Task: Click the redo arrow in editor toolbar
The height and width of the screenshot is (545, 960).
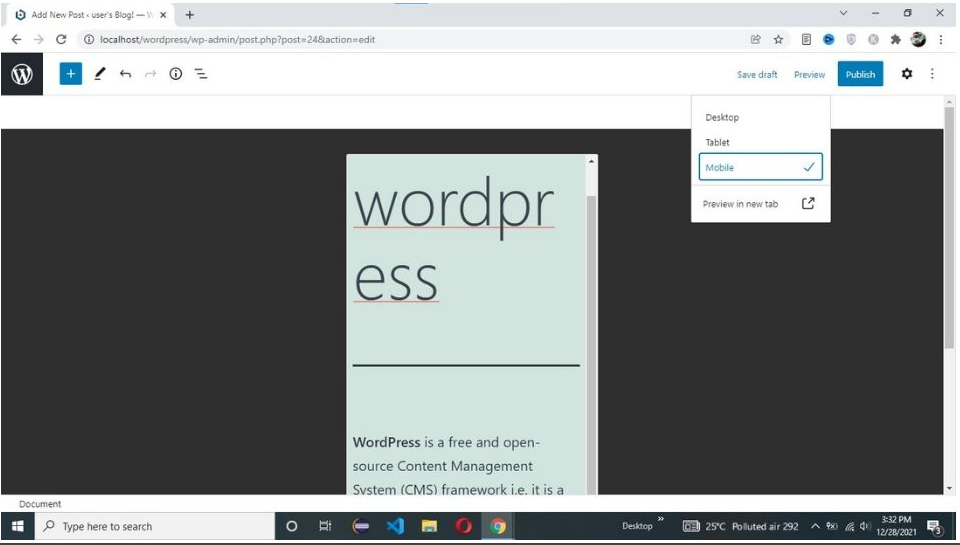Action: [x=151, y=74]
